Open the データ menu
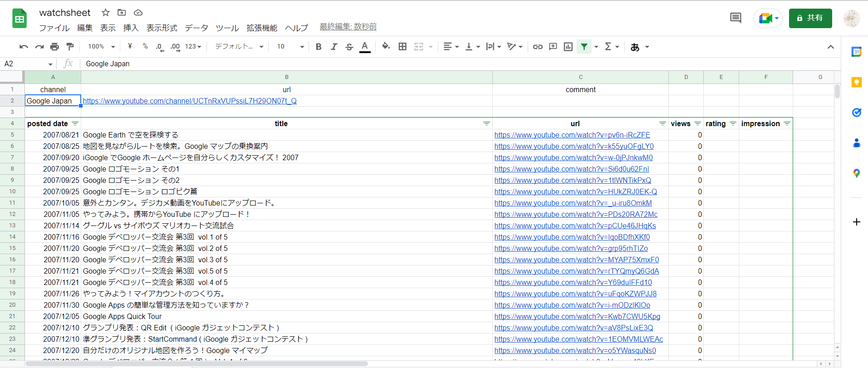Screen dimensions: 868x368 [196, 28]
